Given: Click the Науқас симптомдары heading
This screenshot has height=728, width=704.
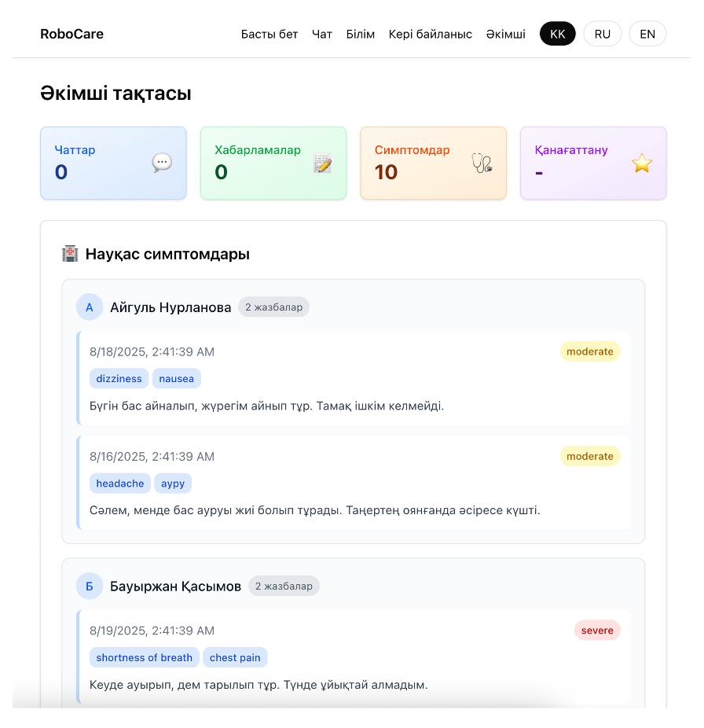Looking at the screenshot, I should (x=167, y=254).
